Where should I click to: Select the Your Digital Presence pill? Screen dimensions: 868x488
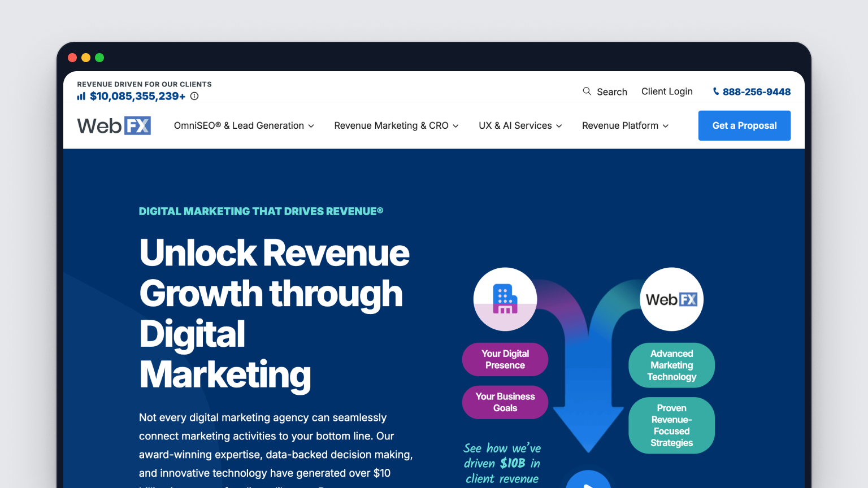[x=505, y=359]
